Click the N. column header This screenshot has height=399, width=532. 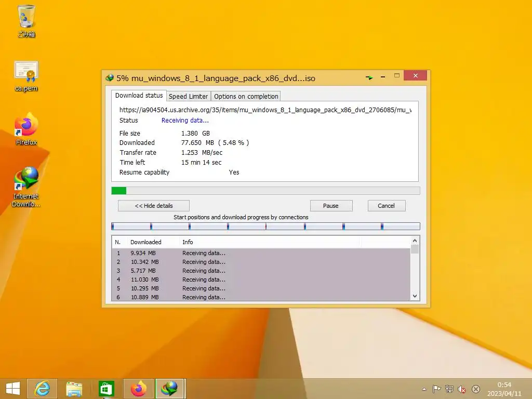click(x=119, y=242)
